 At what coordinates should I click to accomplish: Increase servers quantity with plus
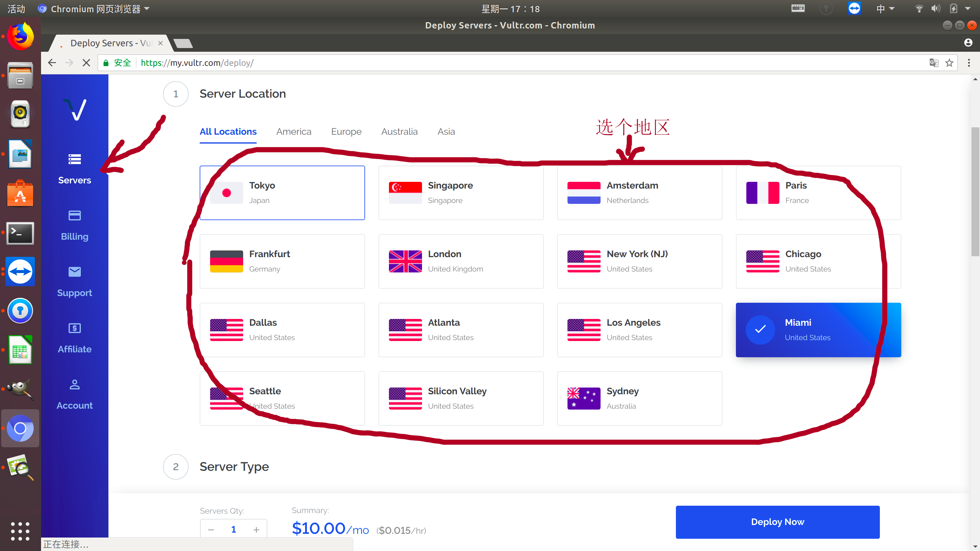[256, 529]
